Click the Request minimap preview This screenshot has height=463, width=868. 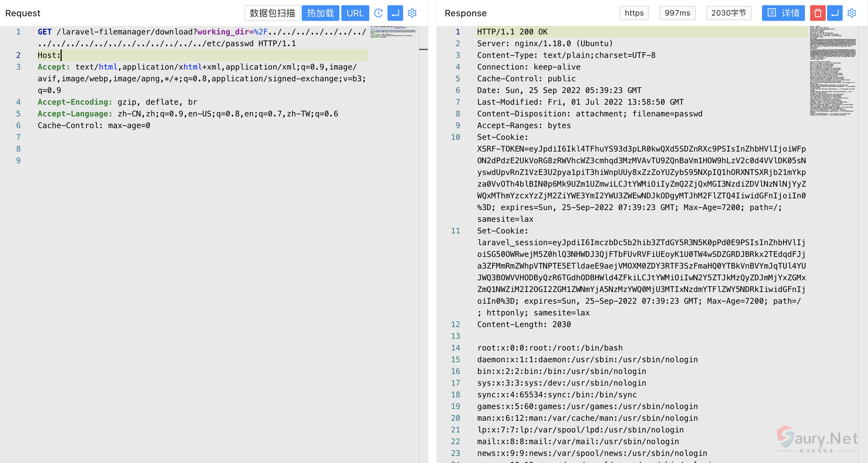click(x=394, y=32)
